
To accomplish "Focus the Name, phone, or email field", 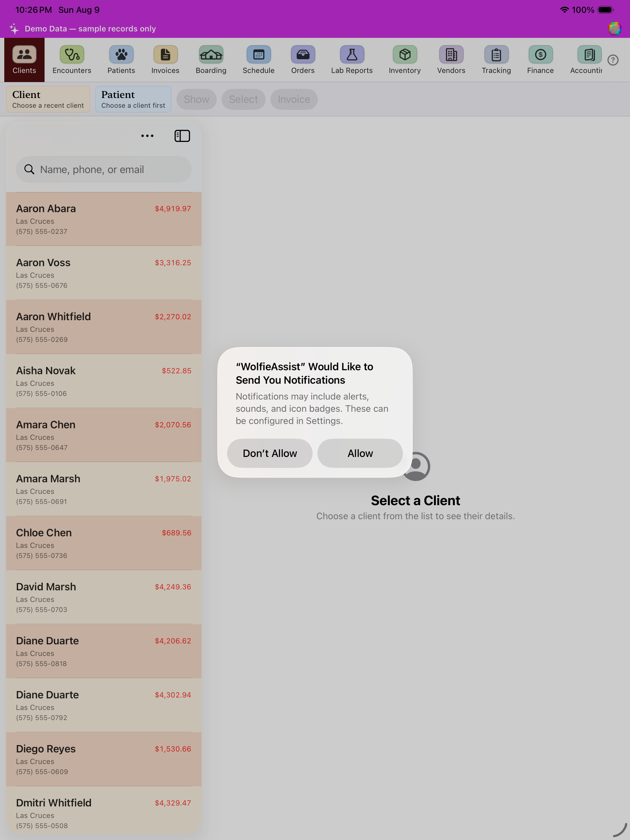I will pos(104,169).
